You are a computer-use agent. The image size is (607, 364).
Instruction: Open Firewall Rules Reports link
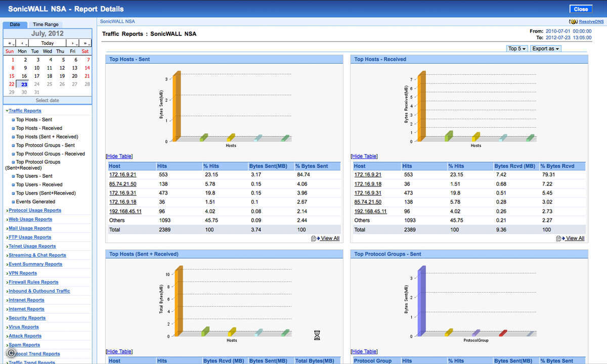click(x=33, y=282)
